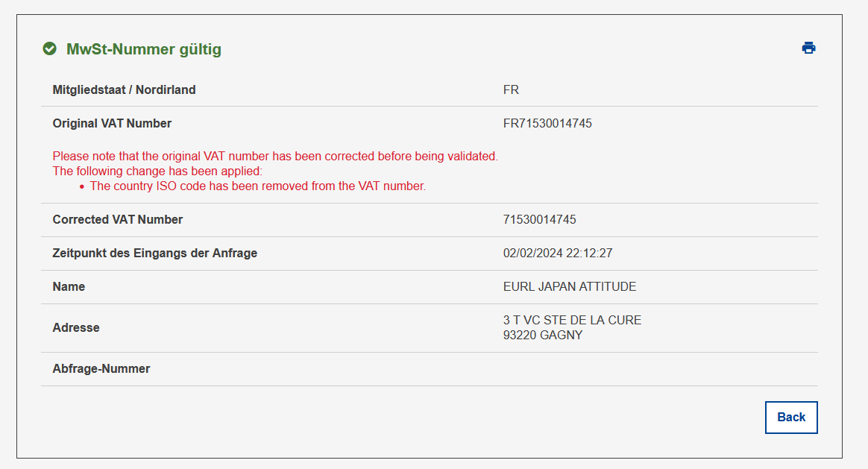Click the 'Abfrage-Nummer' row label
868x469 pixels.
(101, 369)
